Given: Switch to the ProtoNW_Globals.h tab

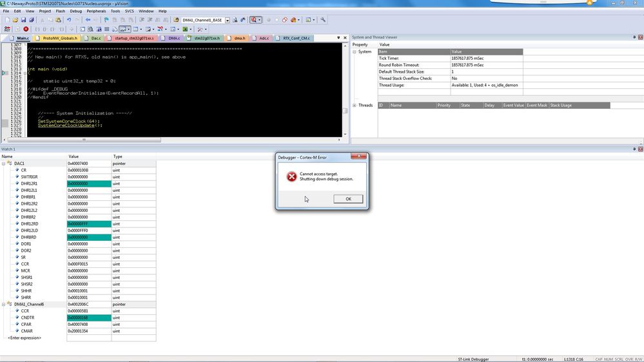Looking at the screenshot, I should point(57,38).
